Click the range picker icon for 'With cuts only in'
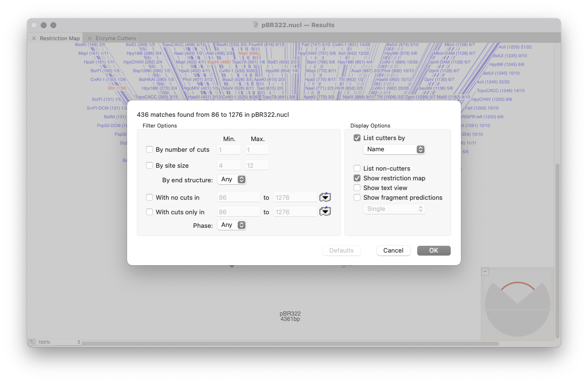The height and width of the screenshot is (383, 588). click(325, 212)
